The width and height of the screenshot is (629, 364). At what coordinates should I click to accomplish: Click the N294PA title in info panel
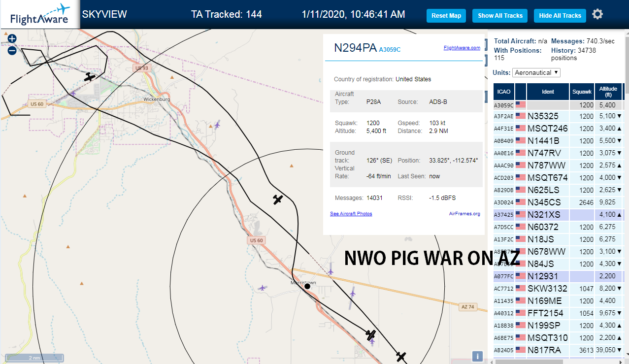tap(356, 48)
